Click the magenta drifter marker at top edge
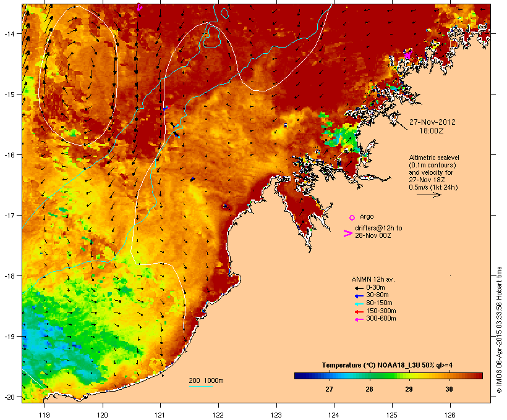The height and width of the screenshot is (420, 507). [139, 7]
